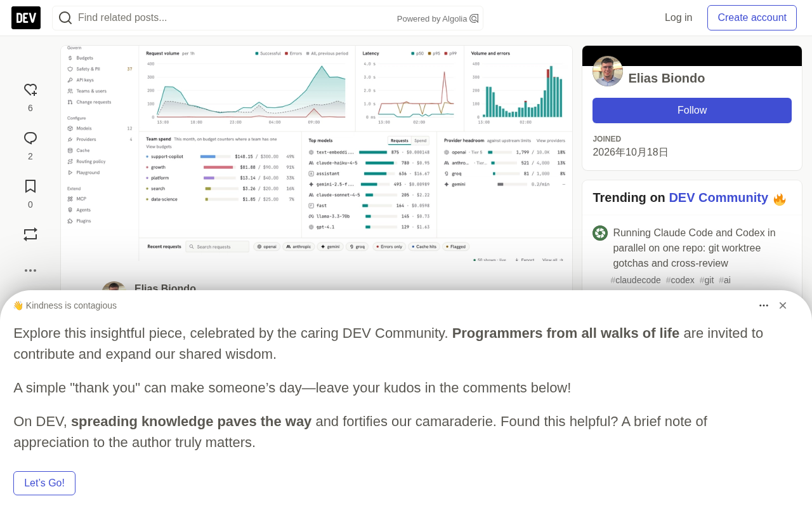Open the #git tag
The width and height of the screenshot is (812, 508).
[x=707, y=280]
